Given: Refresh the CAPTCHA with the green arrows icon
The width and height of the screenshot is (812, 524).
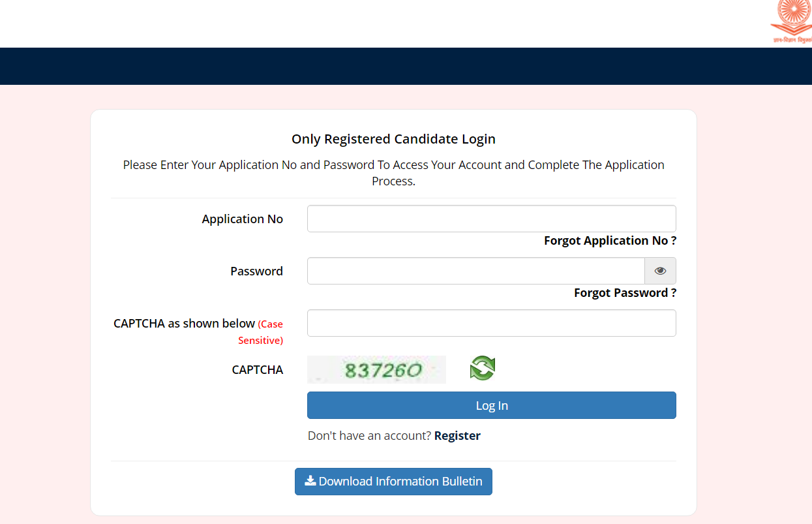Looking at the screenshot, I should tap(482, 368).
